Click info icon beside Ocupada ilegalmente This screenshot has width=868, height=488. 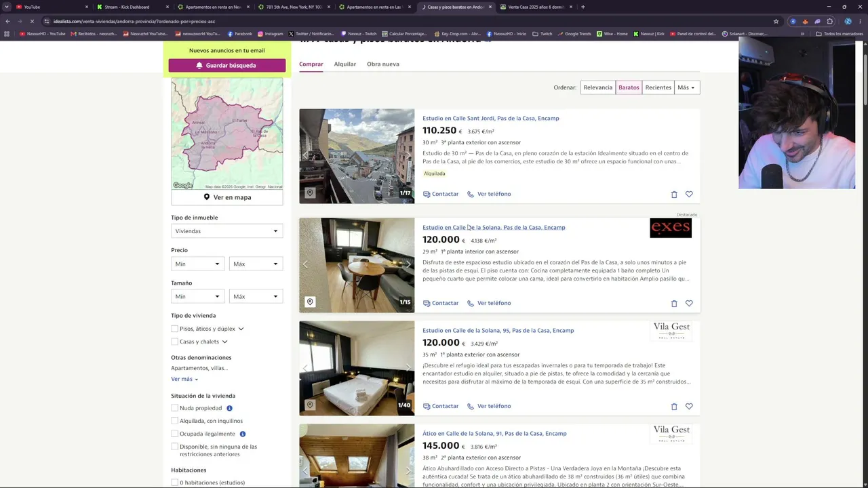[242, 434]
